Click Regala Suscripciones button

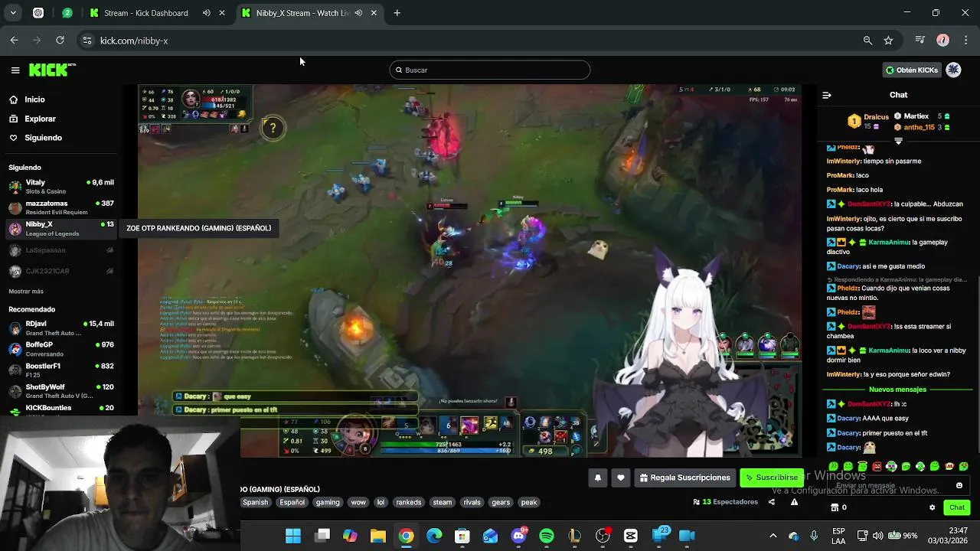coord(684,478)
